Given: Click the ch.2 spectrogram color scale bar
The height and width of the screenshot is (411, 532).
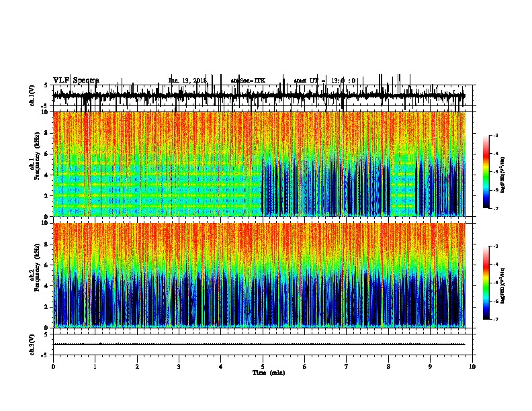Looking at the screenshot, I should [486, 283].
